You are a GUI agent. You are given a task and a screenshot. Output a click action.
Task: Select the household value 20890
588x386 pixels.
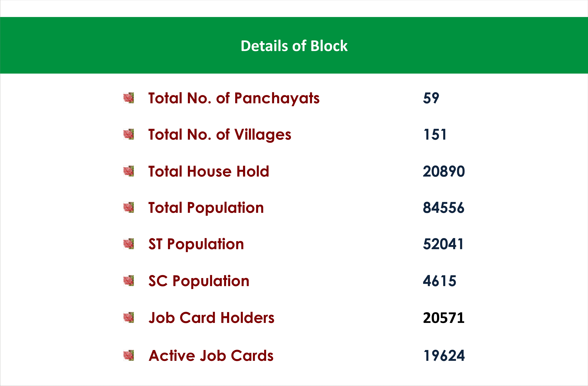(444, 171)
